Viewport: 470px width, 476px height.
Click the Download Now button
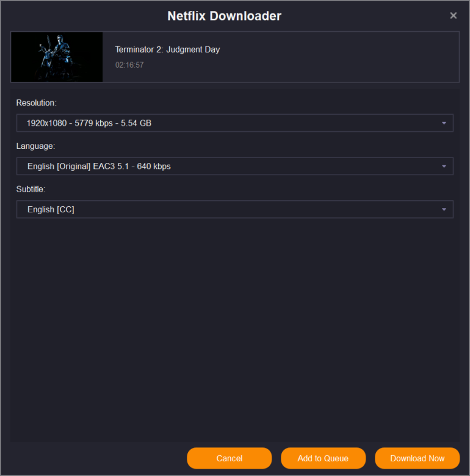(417, 458)
